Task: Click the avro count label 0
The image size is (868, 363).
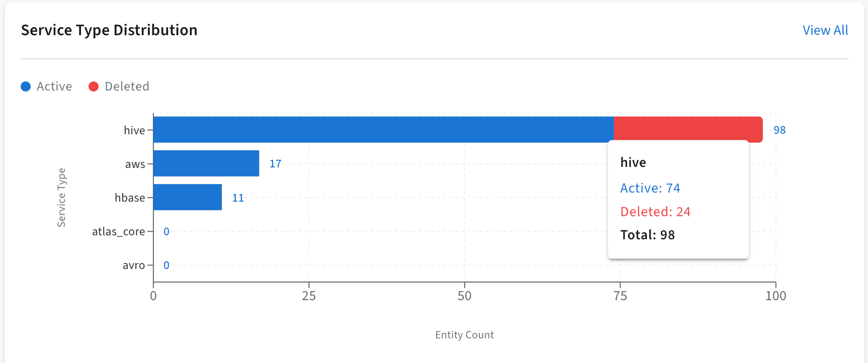Action: 166,265
